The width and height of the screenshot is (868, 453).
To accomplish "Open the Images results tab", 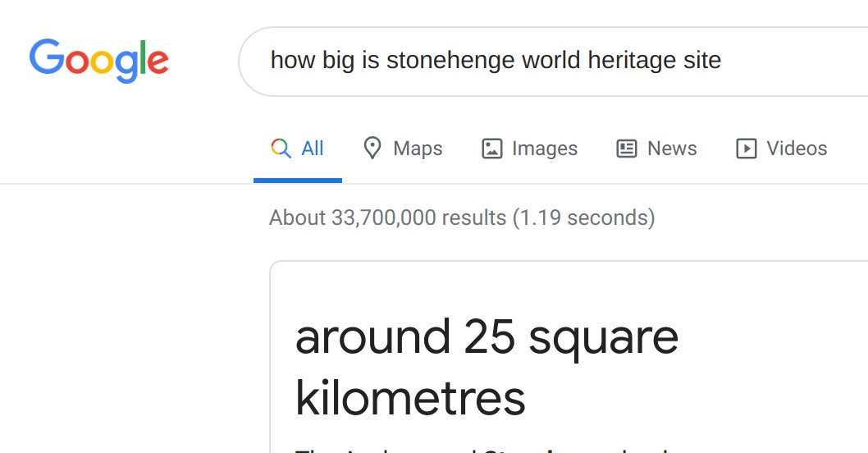I will point(529,149).
